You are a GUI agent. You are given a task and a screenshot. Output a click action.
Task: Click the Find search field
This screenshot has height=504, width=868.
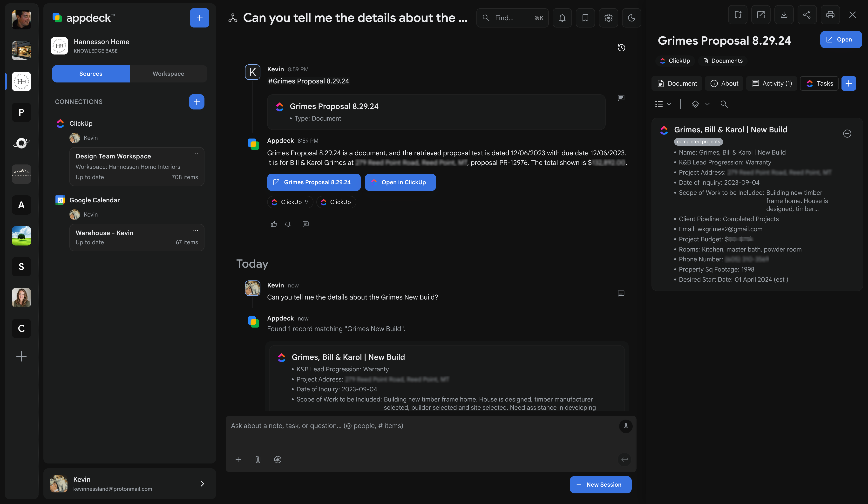click(513, 18)
